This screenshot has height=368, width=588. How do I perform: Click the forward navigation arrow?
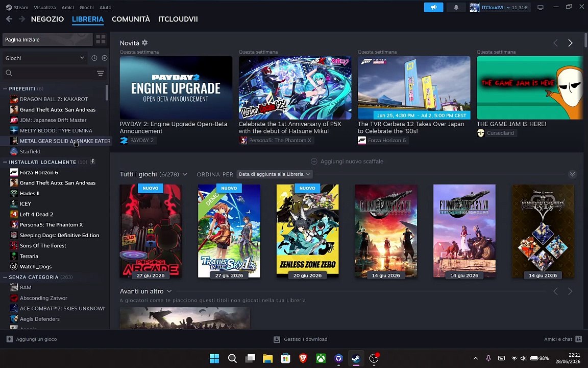22,19
